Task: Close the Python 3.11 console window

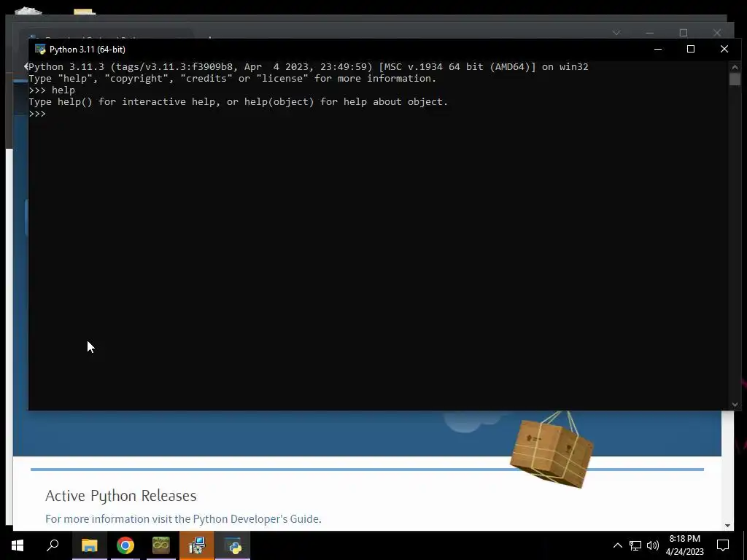Action: point(724,49)
